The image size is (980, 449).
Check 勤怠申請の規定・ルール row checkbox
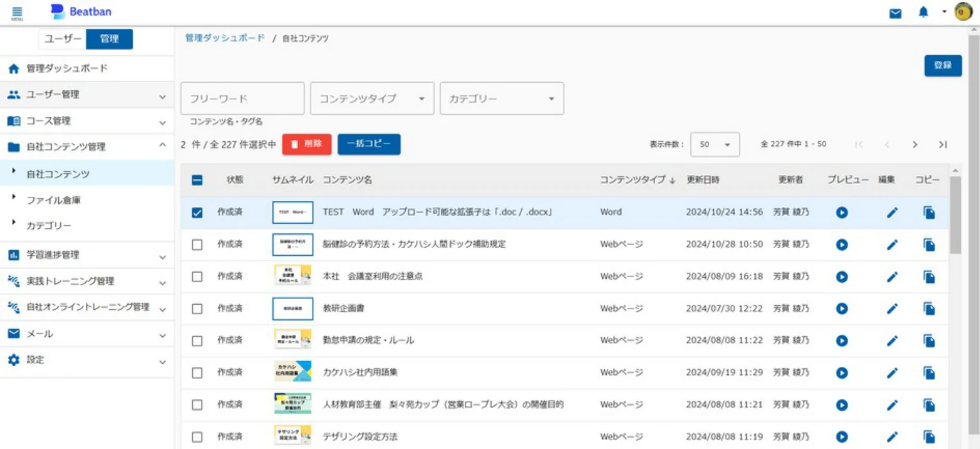197,341
